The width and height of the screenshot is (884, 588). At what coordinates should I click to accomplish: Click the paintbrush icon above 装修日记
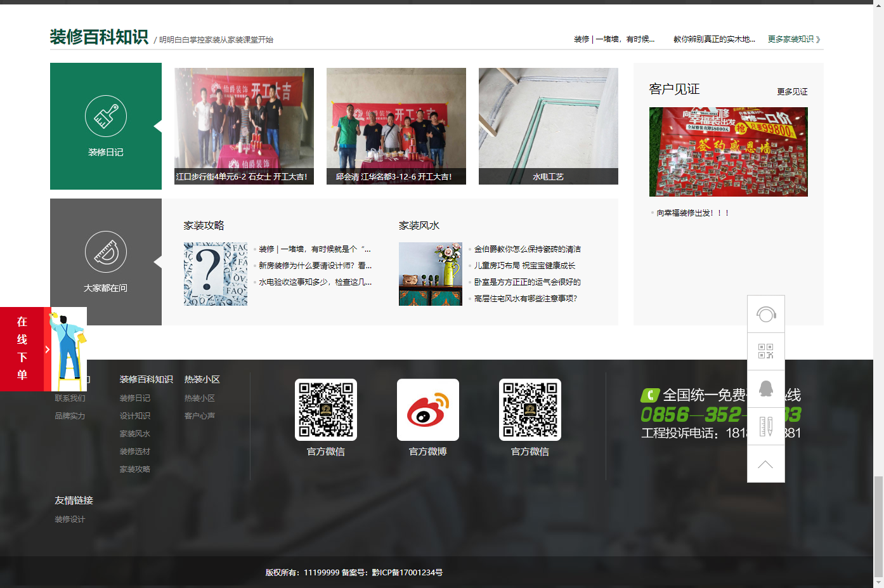coord(106,116)
